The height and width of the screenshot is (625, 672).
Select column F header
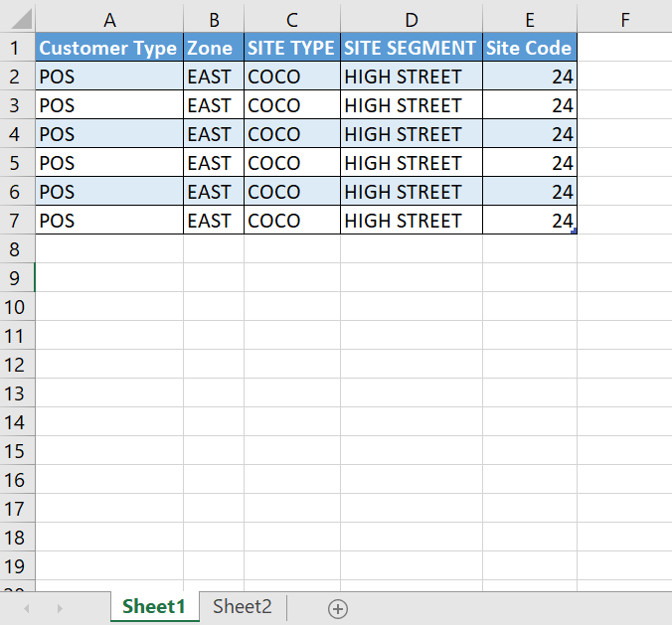click(x=624, y=19)
